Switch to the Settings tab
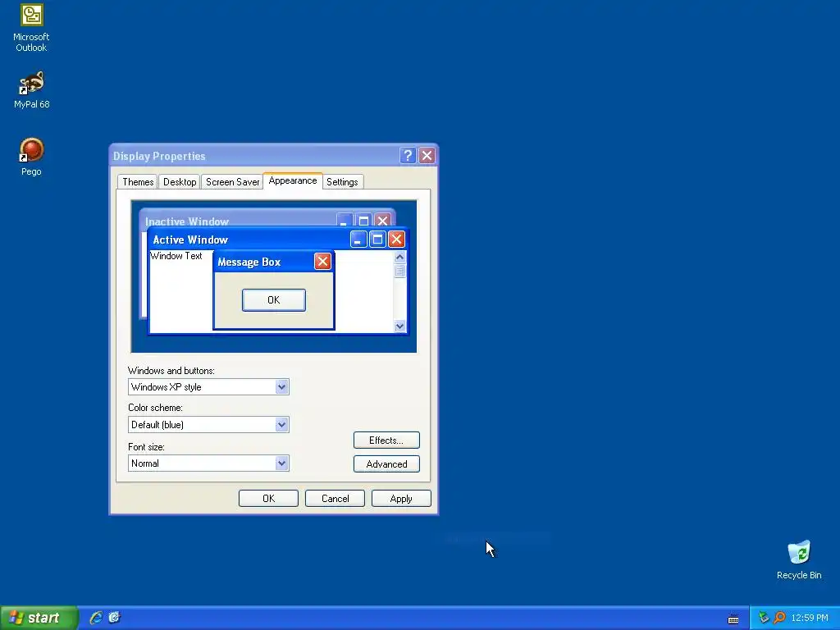Viewport: 840px width, 630px height. pyautogui.click(x=342, y=181)
